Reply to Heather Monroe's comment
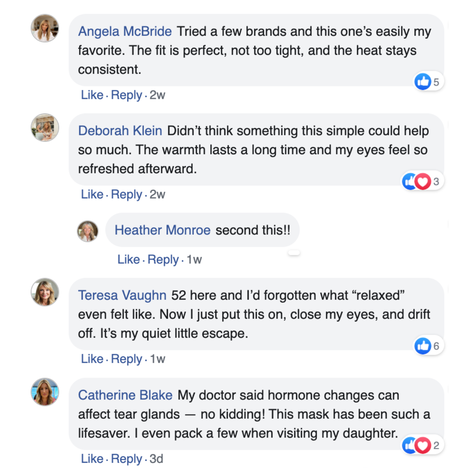This screenshot has width=476, height=476. (x=163, y=259)
